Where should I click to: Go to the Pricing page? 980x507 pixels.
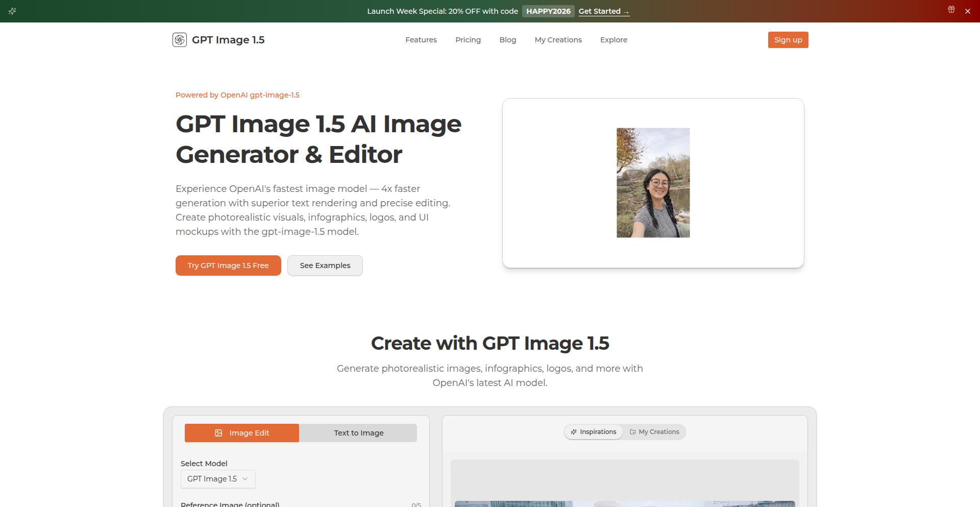[468, 40]
